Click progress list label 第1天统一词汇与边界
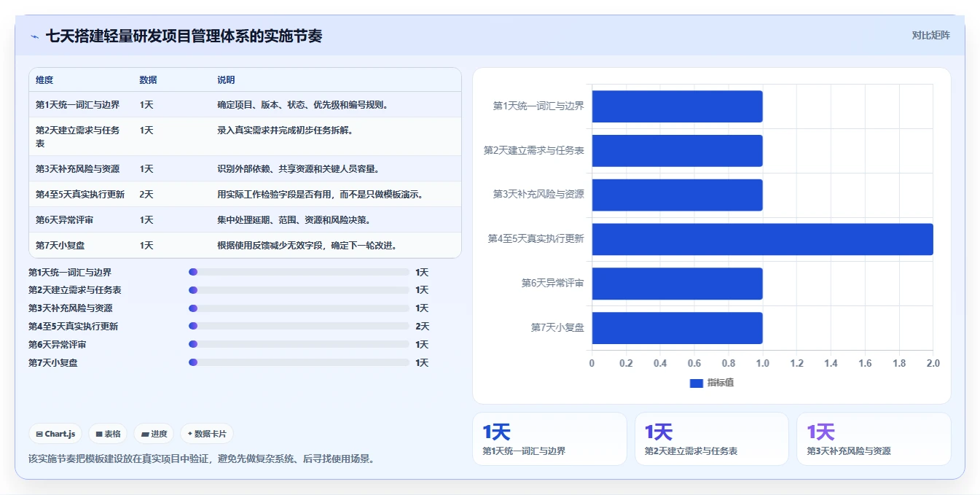Viewport: 980px width, 495px height. 70,273
